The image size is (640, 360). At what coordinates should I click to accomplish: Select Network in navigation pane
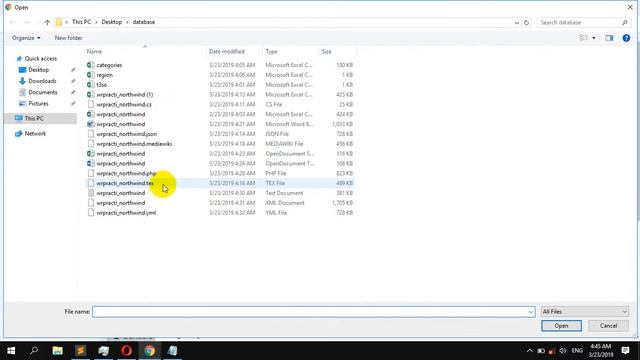pos(35,133)
